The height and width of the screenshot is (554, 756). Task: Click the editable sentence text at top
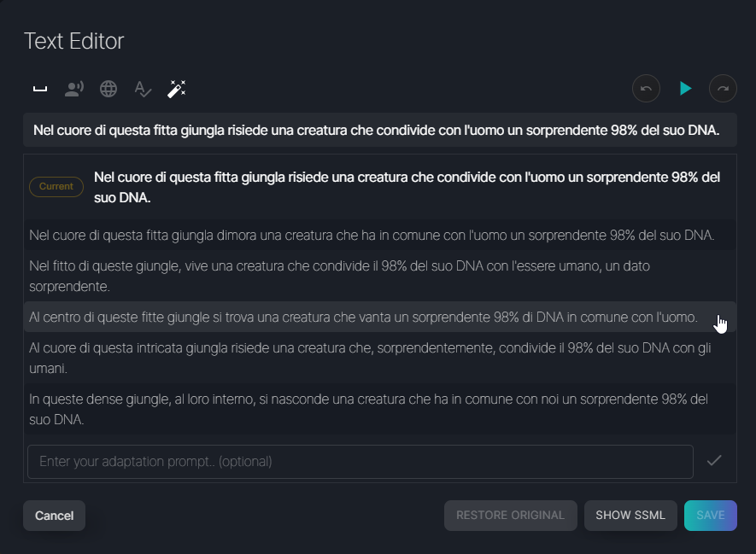coord(376,130)
